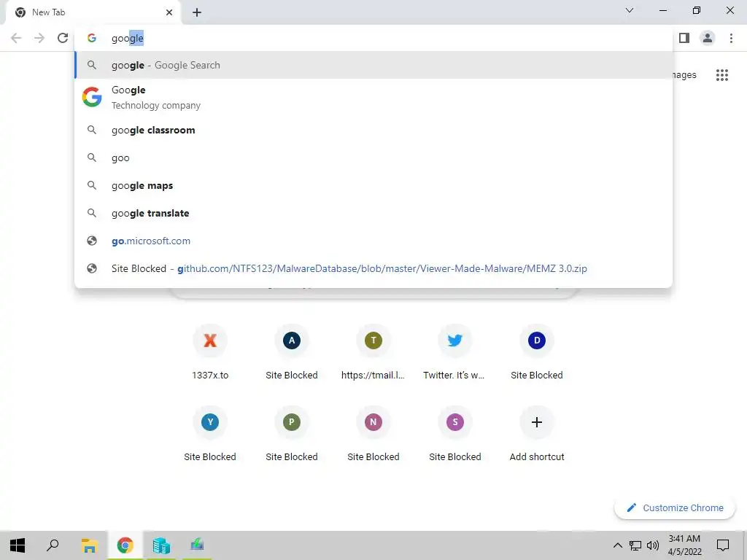This screenshot has height=560, width=747.
Task: Click the Google logo in suggestion list
Action: point(92,97)
